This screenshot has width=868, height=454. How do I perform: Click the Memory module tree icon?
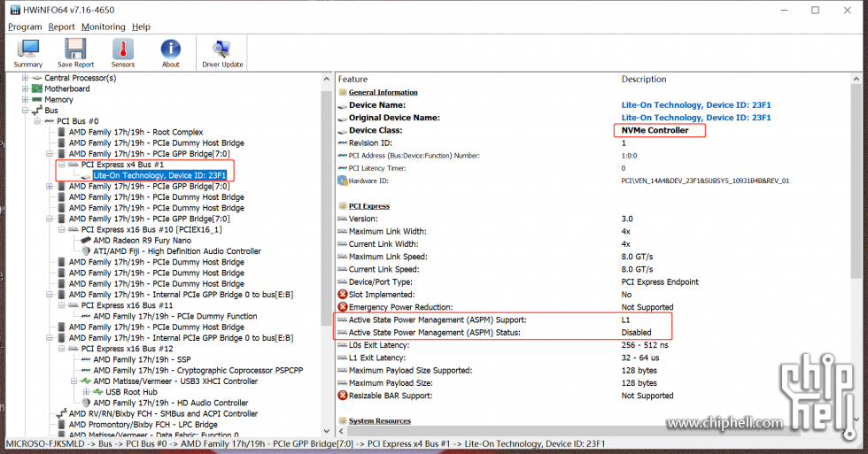click(37, 99)
